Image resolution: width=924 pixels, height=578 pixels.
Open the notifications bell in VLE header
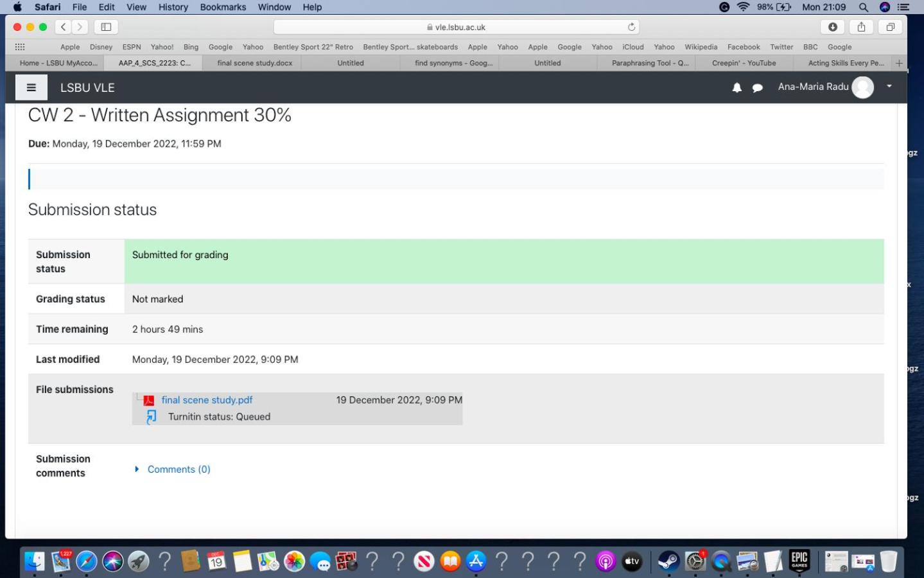737,88
